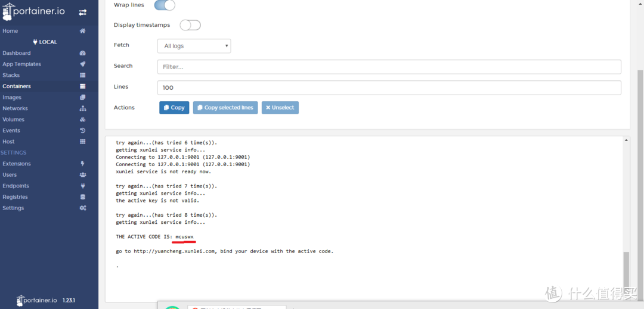This screenshot has height=309, width=644.
Task: Click the log line 'try again...(has tried 7 time(s)).'
Action: point(166,186)
